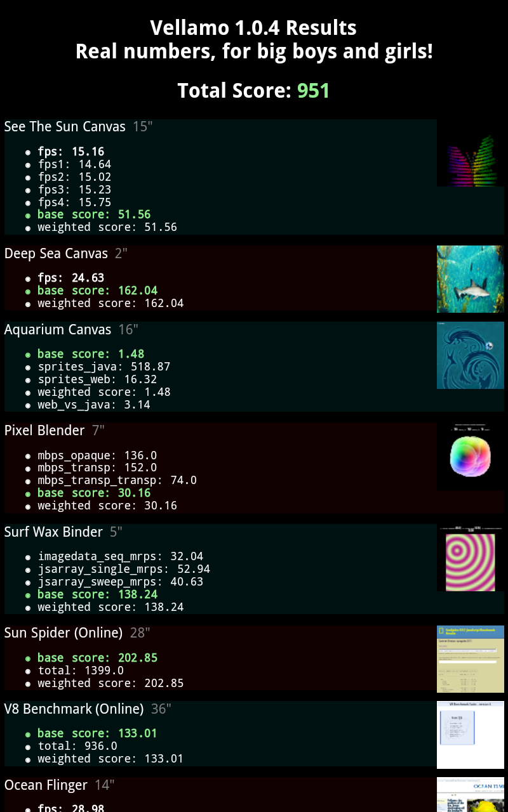Tap the base score: 162.04 line
508x812 pixels.
coord(98,291)
